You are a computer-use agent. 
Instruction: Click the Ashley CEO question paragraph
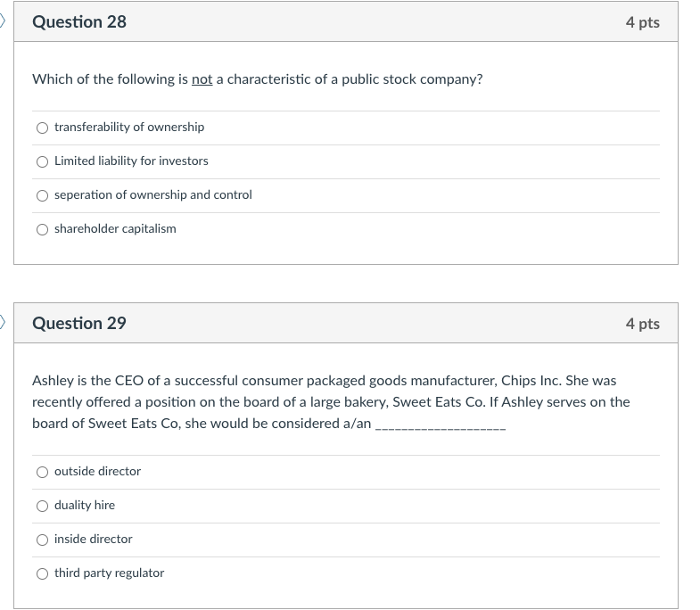[x=330, y=401]
